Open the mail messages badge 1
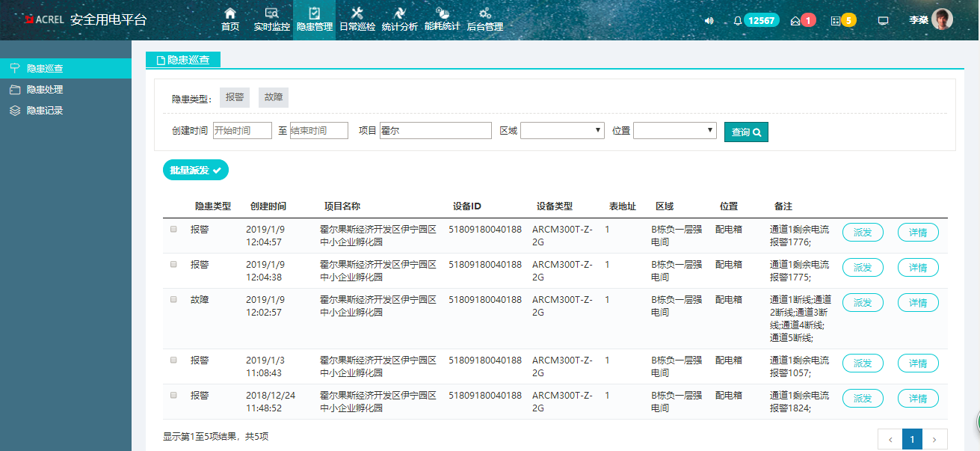Viewport: 980px width, 451px height. pos(803,20)
